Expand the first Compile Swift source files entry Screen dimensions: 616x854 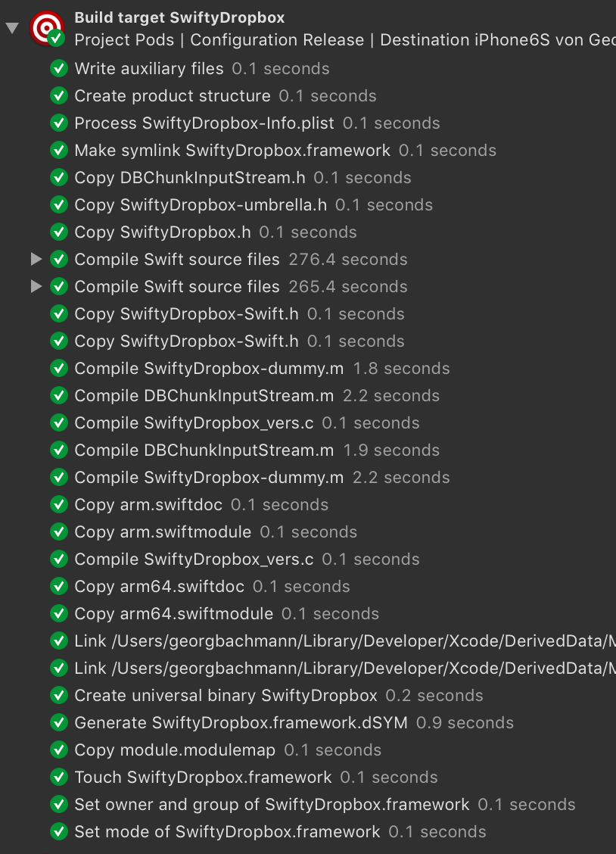[x=36, y=259]
